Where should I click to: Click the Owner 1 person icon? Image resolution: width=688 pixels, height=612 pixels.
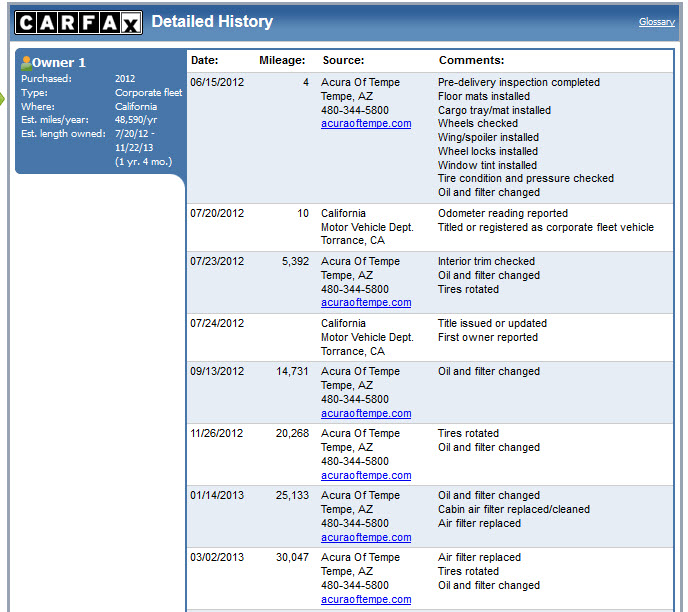click(x=26, y=63)
